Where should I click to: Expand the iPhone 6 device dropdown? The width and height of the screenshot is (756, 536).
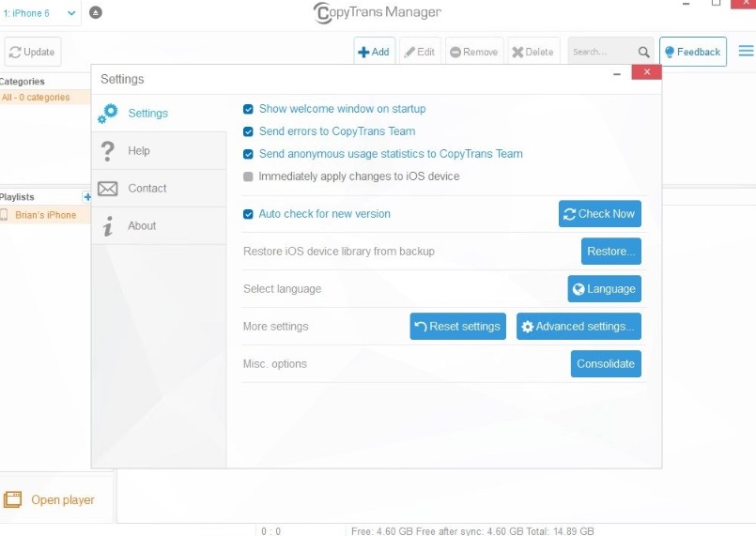[71, 13]
